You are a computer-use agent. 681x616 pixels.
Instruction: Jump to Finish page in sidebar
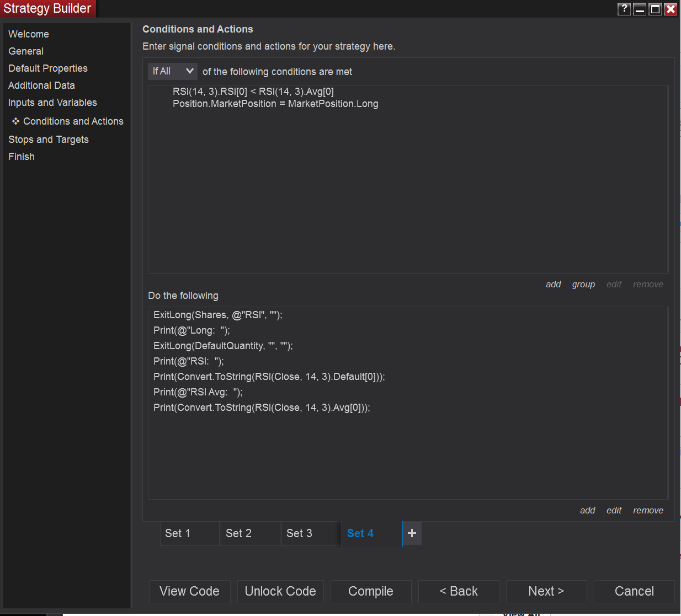tap(22, 157)
